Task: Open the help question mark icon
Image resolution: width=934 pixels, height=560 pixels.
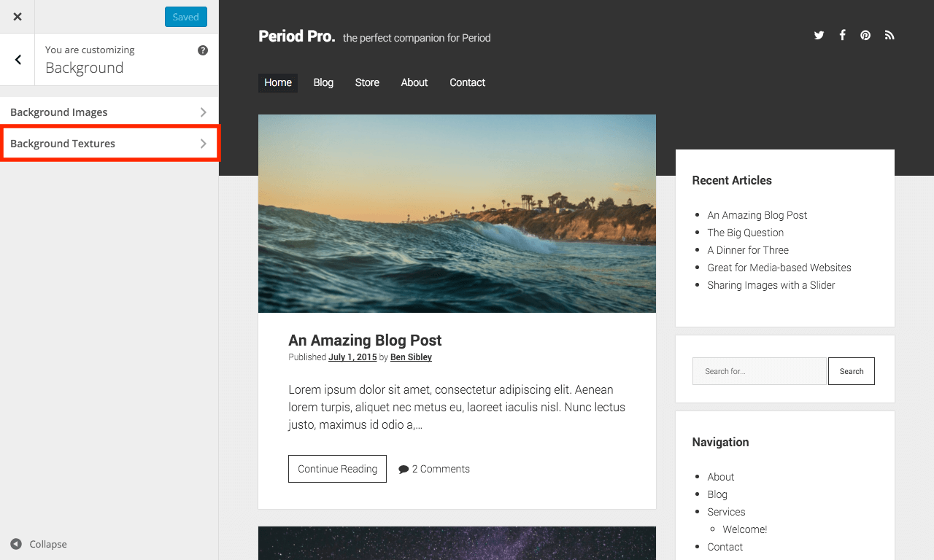Action: pos(203,50)
